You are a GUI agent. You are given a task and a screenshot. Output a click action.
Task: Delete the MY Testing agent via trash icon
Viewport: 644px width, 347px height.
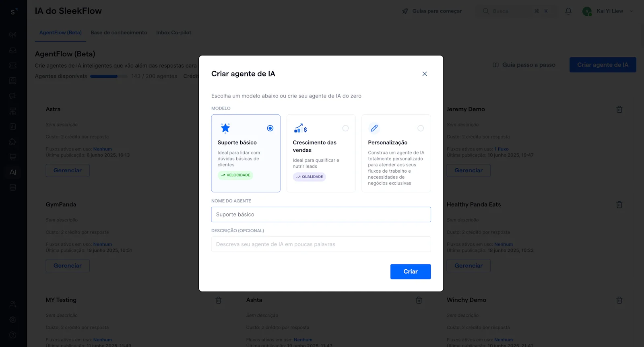point(219,300)
